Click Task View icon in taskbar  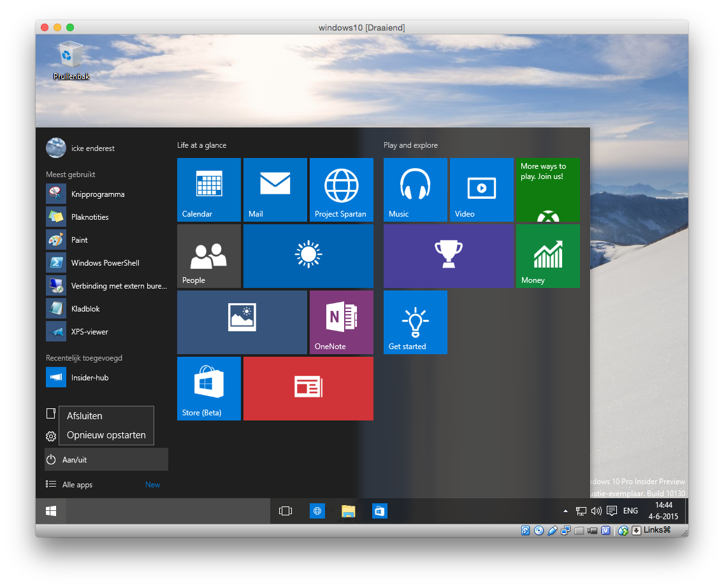click(x=286, y=511)
